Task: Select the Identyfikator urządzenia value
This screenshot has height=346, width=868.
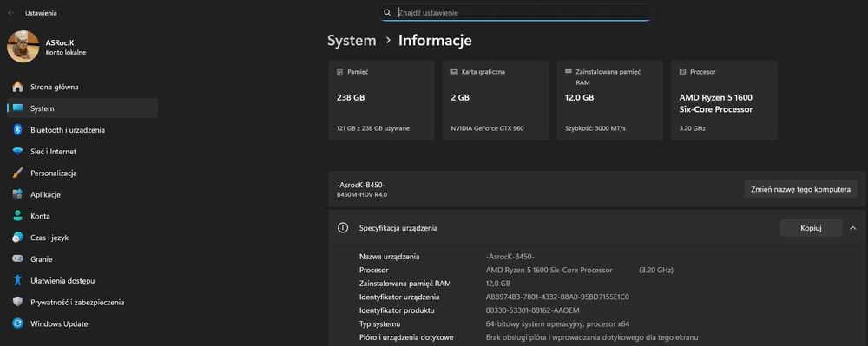Action: point(557,297)
